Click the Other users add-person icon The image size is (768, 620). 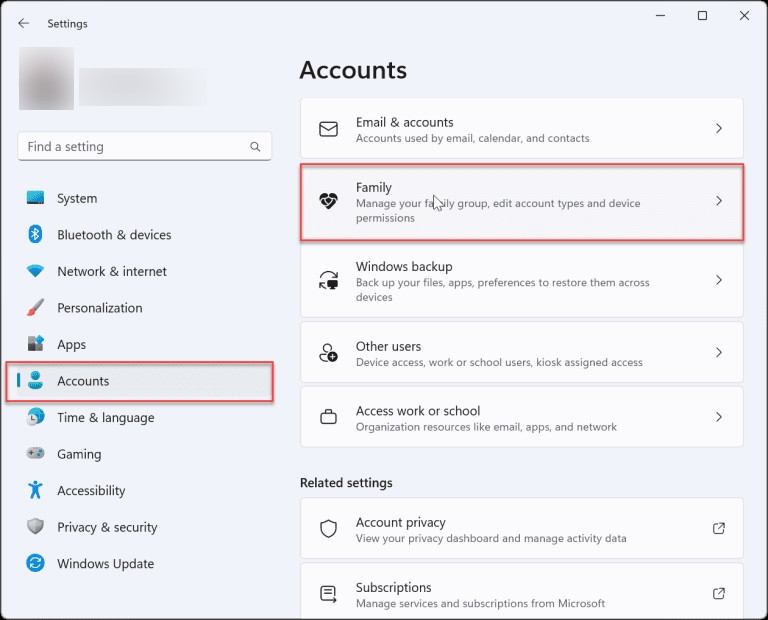tap(328, 353)
